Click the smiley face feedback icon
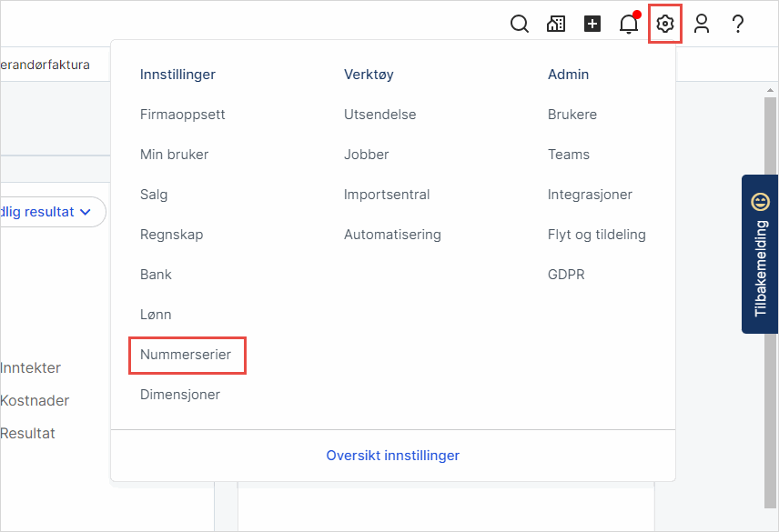Image resolution: width=779 pixels, height=532 pixels. pyautogui.click(x=761, y=201)
